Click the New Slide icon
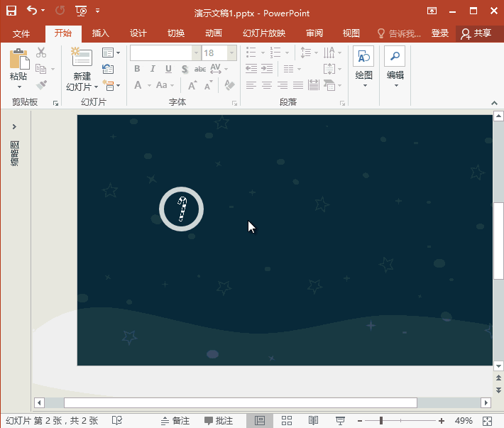504x428 pixels. pos(82,58)
